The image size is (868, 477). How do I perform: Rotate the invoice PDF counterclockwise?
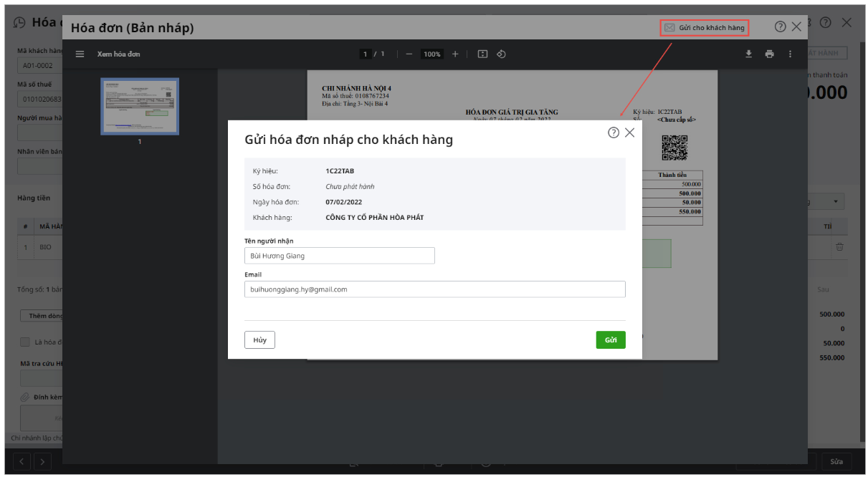(x=501, y=54)
